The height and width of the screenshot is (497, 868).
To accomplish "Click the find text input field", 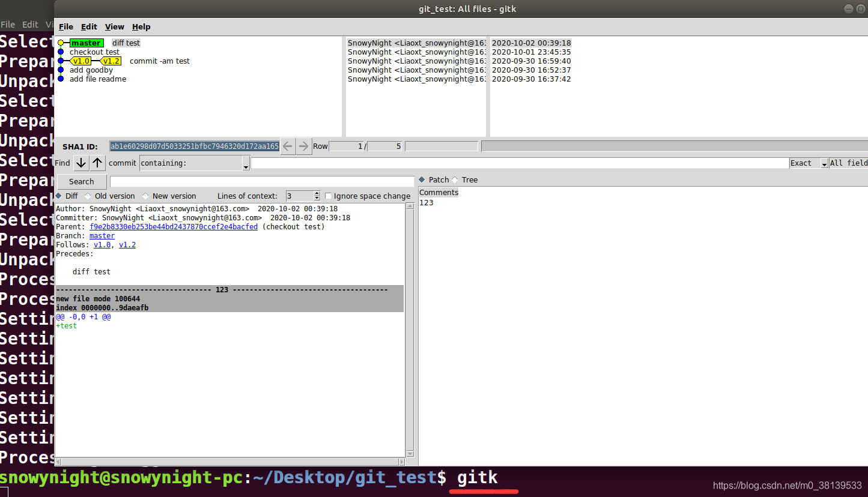I will tap(520, 163).
